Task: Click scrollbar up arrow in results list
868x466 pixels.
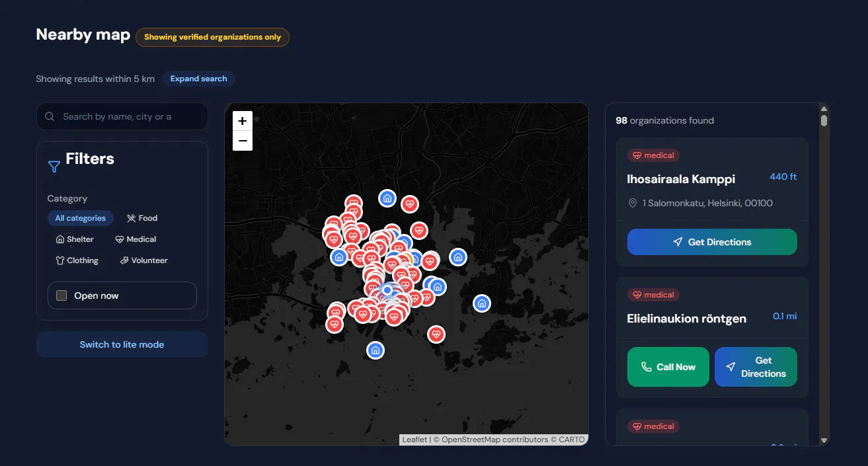Action: [x=824, y=108]
